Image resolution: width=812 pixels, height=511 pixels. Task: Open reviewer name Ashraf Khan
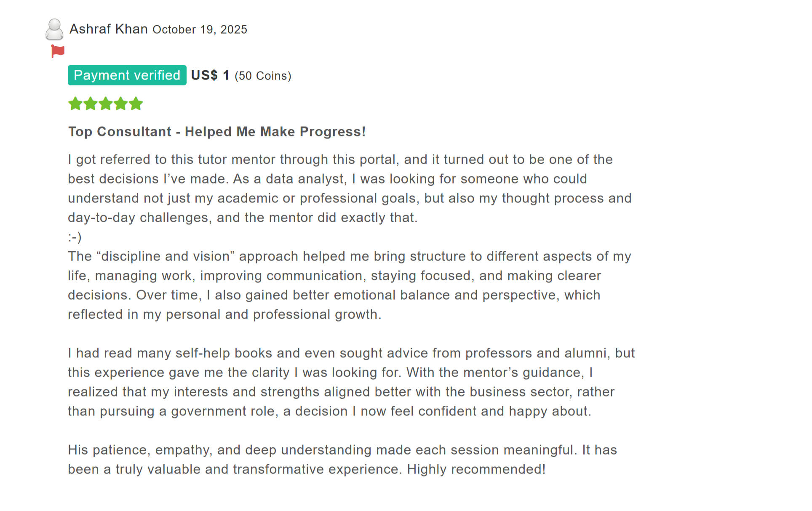click(108, 29)
